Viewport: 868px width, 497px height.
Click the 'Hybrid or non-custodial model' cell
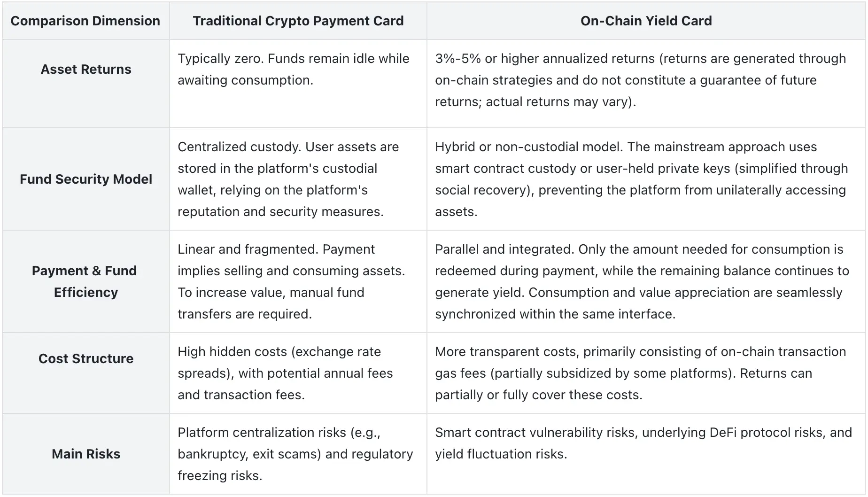tap(641, 179)
